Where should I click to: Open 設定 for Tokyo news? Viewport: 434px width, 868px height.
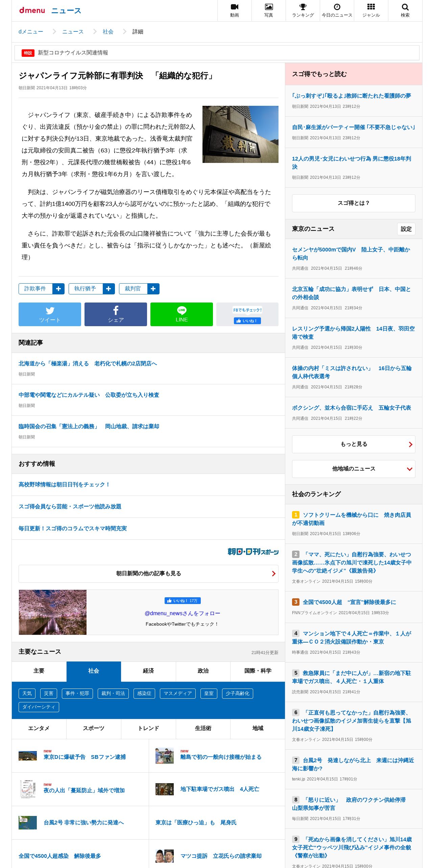tap(406, 229)
